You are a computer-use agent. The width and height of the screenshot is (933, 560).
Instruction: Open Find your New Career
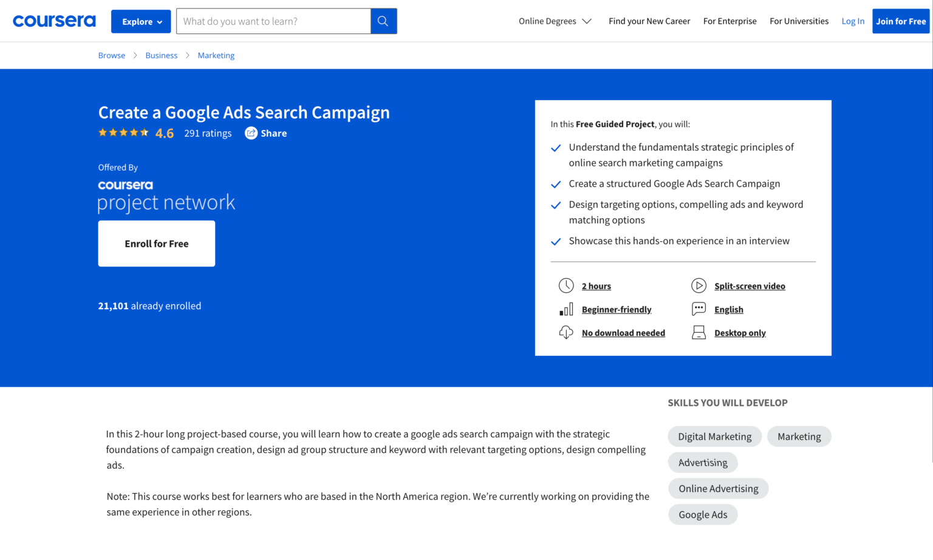649,21
